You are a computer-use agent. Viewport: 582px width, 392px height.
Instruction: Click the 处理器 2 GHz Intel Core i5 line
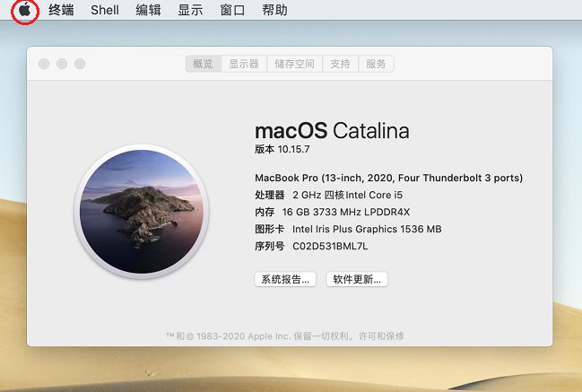pos(328,195)
